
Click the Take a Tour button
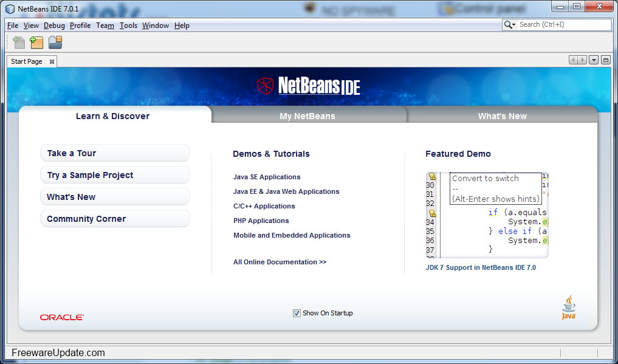(115, 153)
